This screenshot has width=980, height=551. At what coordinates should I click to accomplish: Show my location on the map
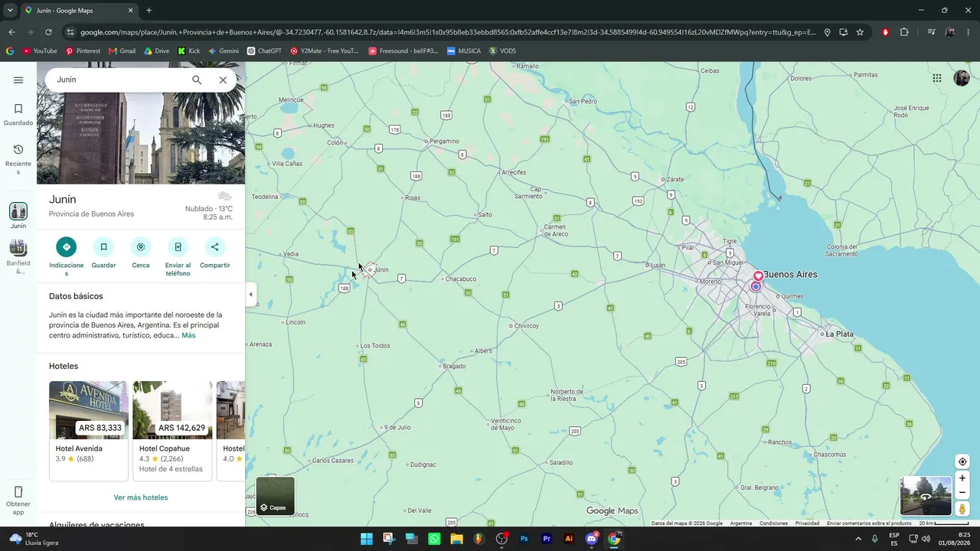tap(962, 461)
